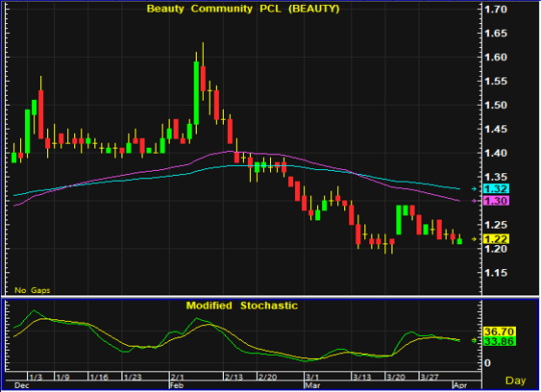Click the 0 level on the stochastic axis
The height and width of the screenshot is (392, 541).
point(487,363)
